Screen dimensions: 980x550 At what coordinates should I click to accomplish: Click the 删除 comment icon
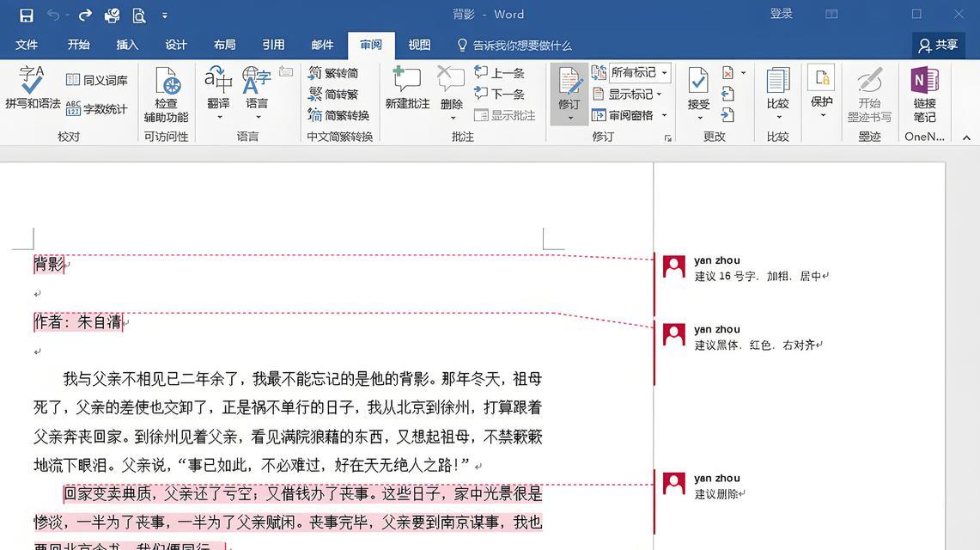[451, 80]
